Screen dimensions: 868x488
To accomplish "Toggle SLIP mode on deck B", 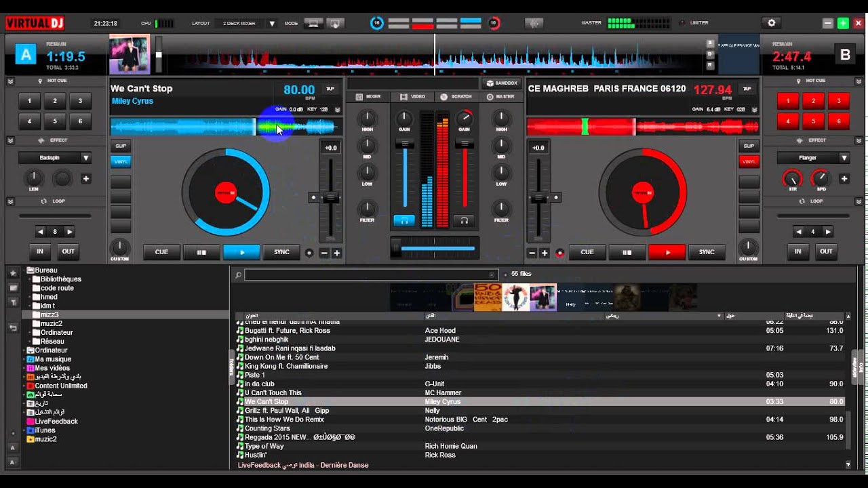I will coord(749,146).
